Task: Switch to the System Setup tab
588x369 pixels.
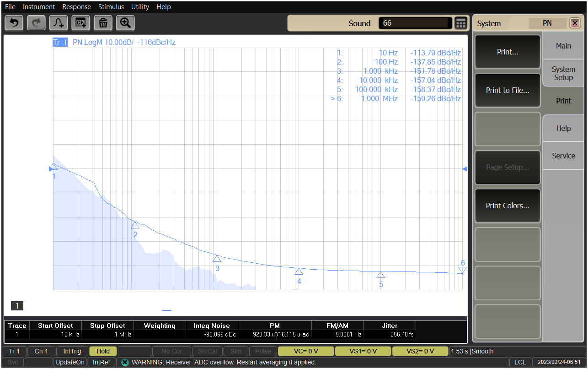Action: 563,73
